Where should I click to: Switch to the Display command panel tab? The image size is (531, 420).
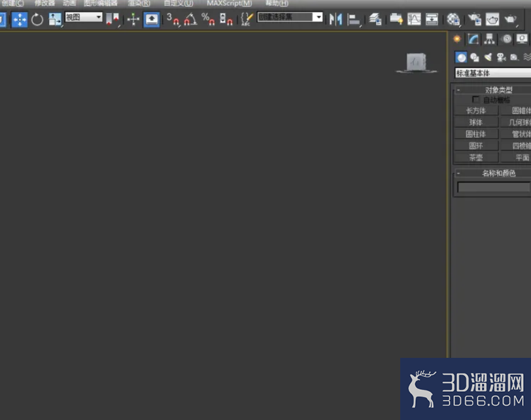click(x=522, y=39)
